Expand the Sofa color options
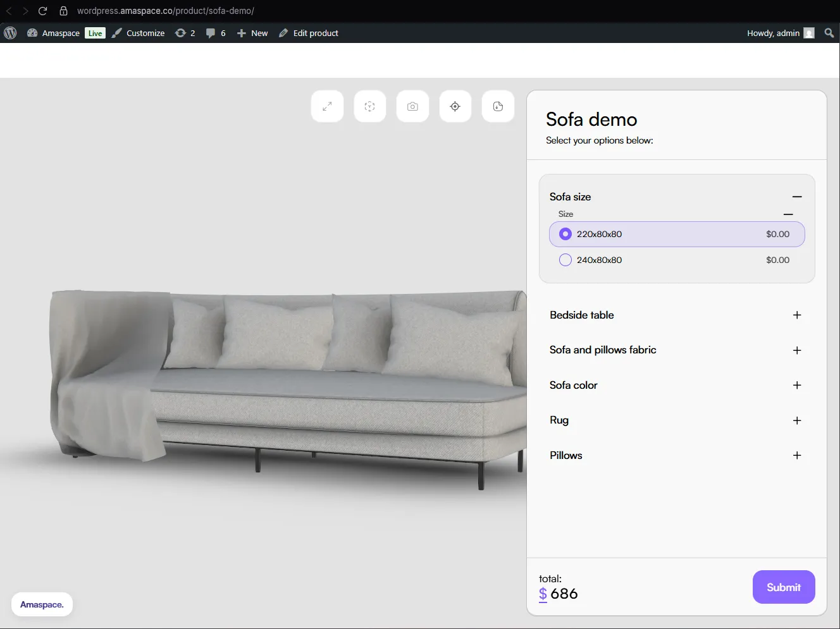The image size is (840, 629). pyautogui.click(x=797, y=385)
